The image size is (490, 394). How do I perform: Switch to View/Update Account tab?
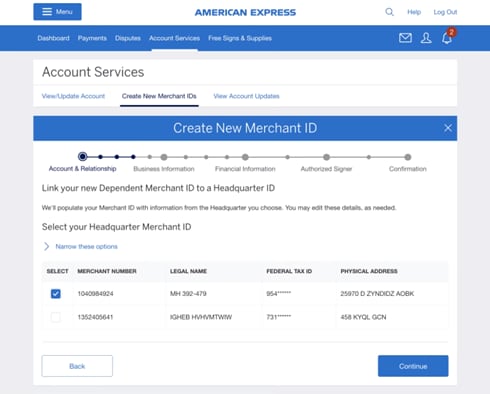coord(73,96)
